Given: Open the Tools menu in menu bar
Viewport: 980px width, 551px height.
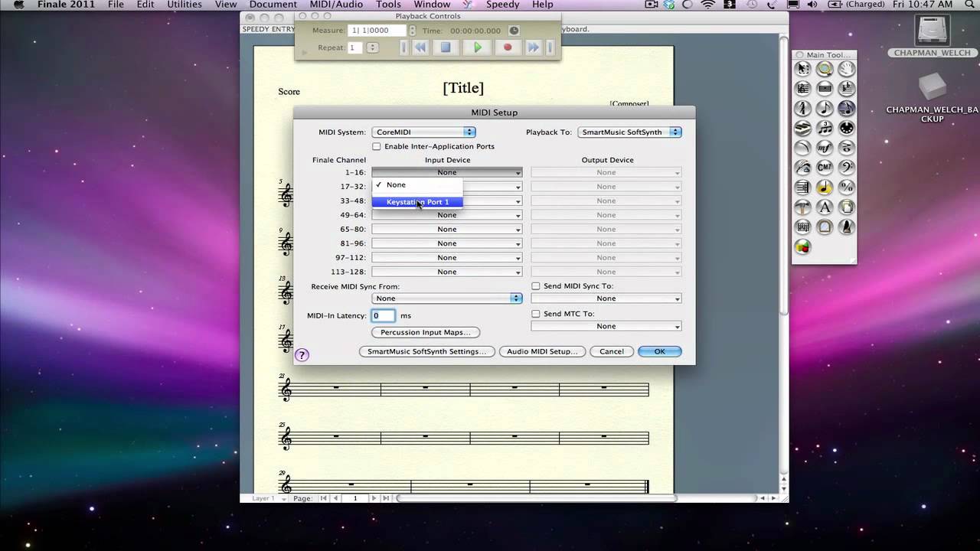Looking at the screenshot, I should coord(388,5).
